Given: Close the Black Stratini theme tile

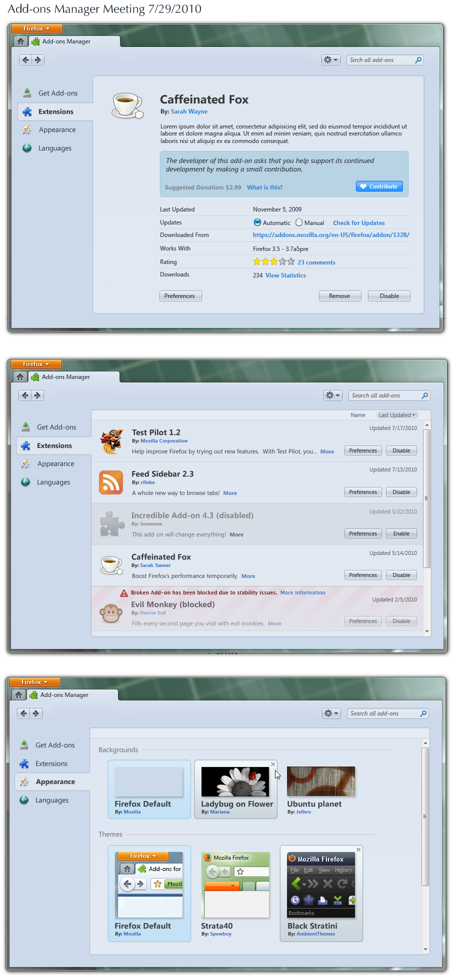Looking at the screenshot, I should pyautogui.click(x=358, y=849).
